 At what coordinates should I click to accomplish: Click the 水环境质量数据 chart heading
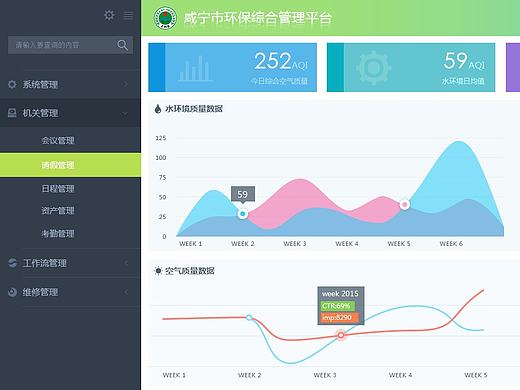[x=194, y=109]
